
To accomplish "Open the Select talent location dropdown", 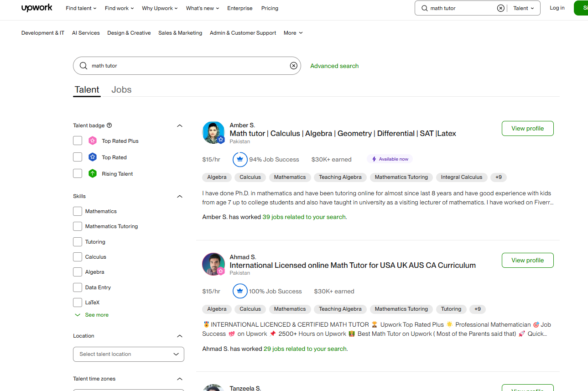I will point(129,354).
